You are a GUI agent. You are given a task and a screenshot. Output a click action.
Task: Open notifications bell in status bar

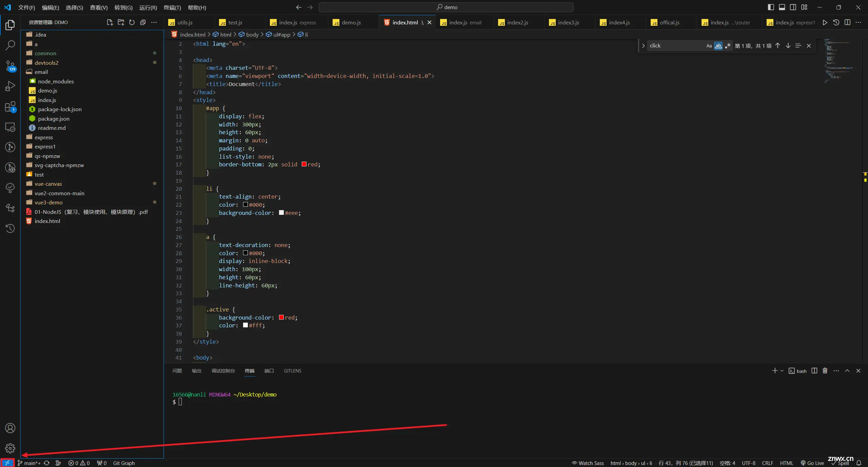pyautogui.click(x=859, y=463)
